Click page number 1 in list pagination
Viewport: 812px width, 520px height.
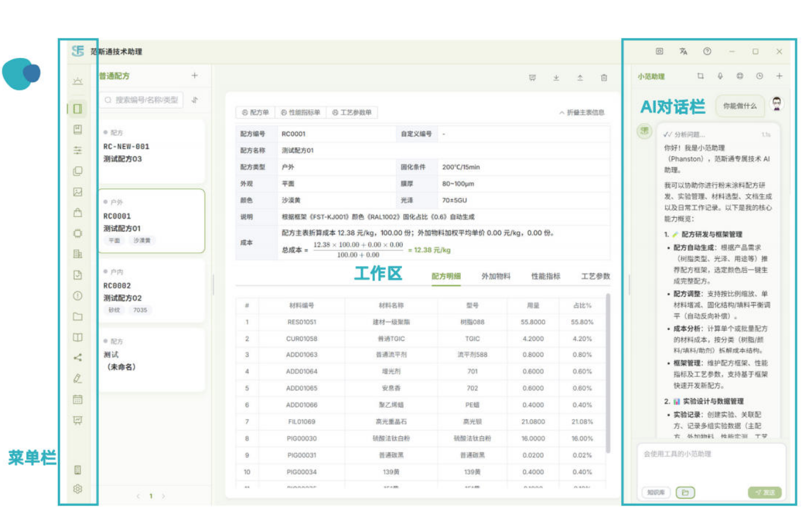click(151, 496)
